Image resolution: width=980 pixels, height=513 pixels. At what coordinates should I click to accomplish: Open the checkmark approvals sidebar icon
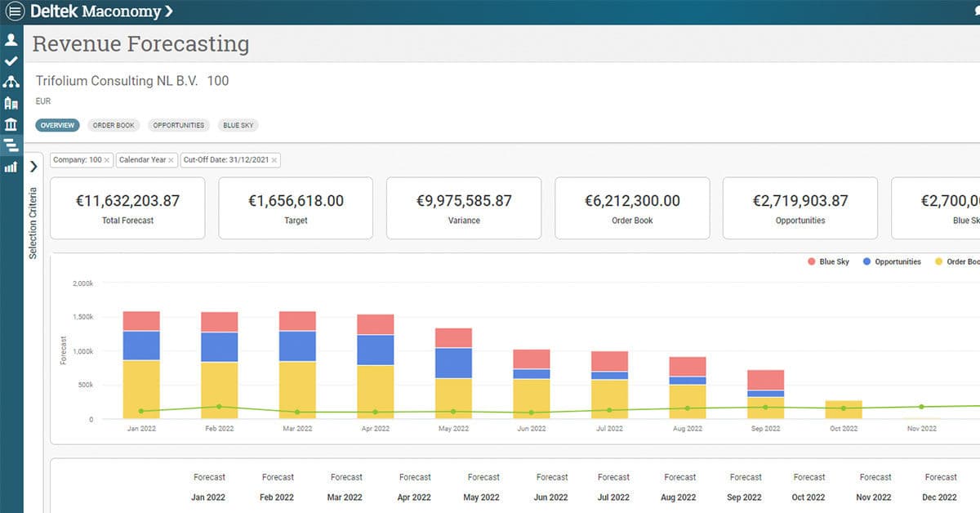tap(11, 61)
